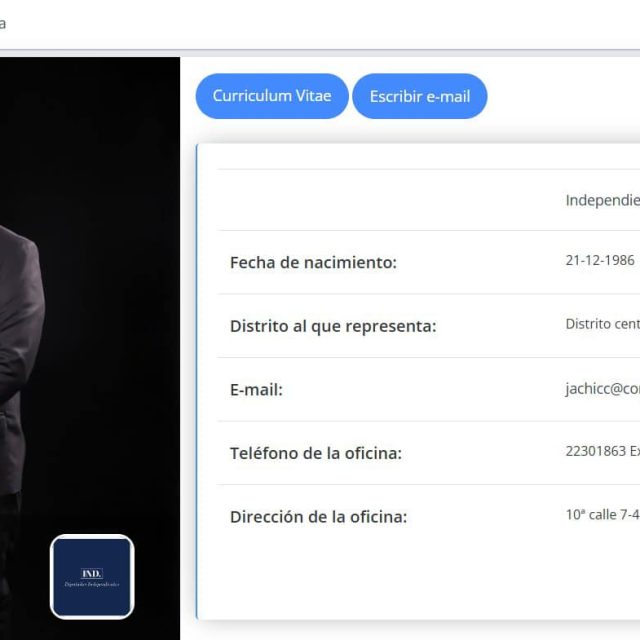Click the blue left border of info card
The height and width of the screenshot is (640, 640).
click(x=198, y=380)
